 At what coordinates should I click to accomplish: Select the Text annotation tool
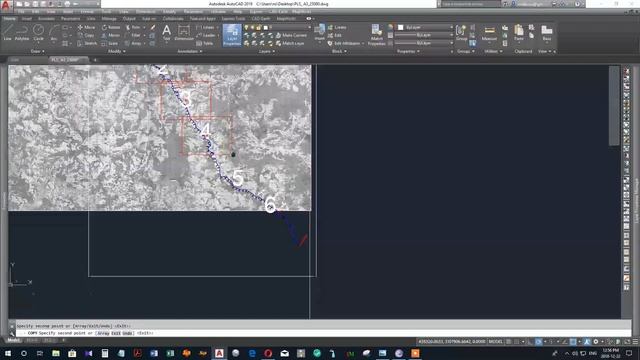click(x=166, y=32)
